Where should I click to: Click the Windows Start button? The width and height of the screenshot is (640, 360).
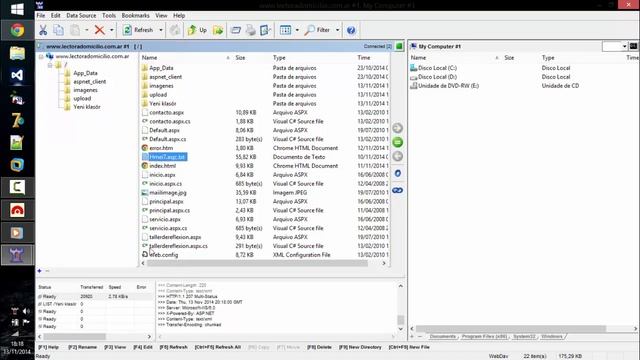click(17, 9)
